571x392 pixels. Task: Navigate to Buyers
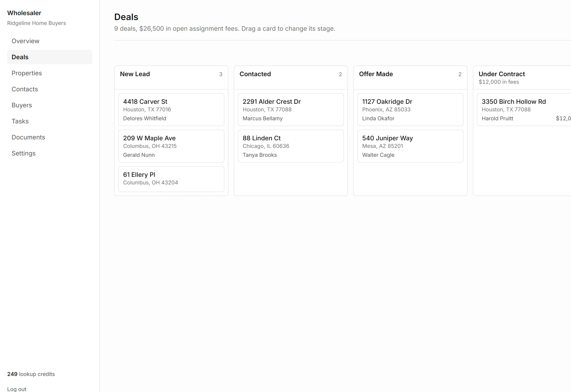click(50, 105)
